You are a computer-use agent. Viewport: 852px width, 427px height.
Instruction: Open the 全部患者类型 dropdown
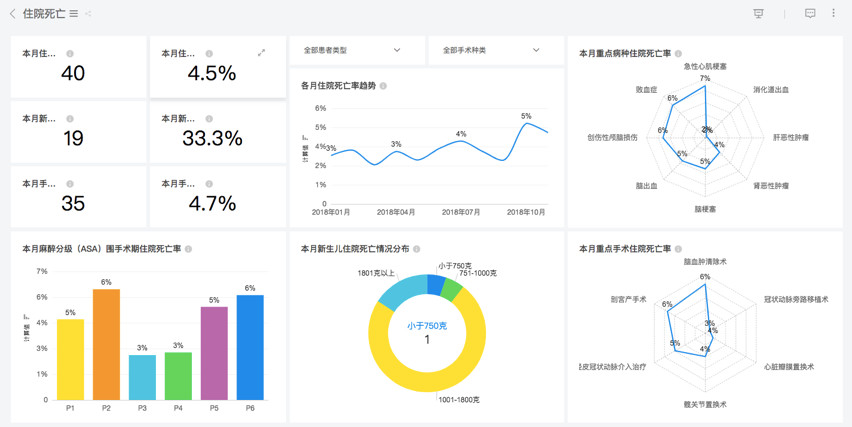358,51
